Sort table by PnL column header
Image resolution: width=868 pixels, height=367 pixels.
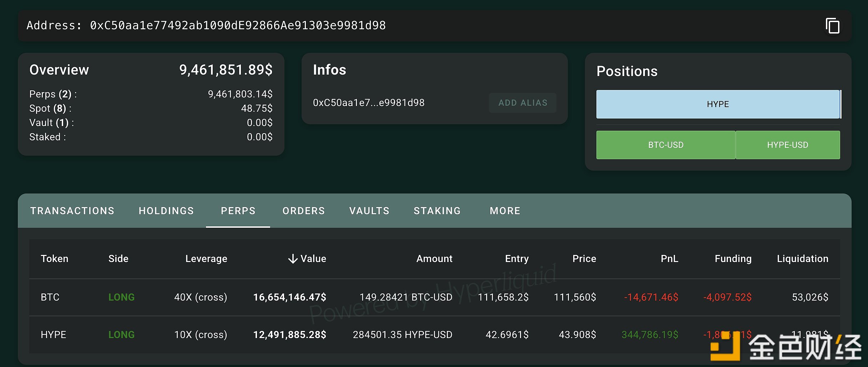click(669, 259)
